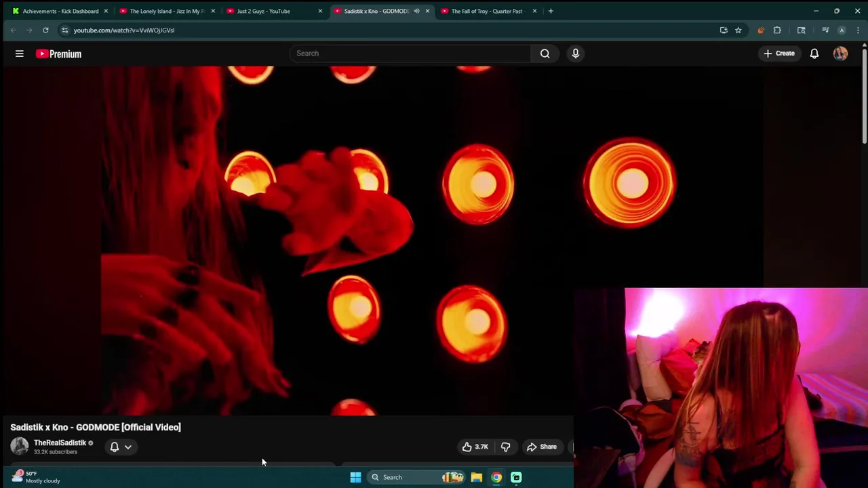868x488 pixels.
Task: Open the account avatar menu
Action: pyautogui.click(x=840, y=54)
